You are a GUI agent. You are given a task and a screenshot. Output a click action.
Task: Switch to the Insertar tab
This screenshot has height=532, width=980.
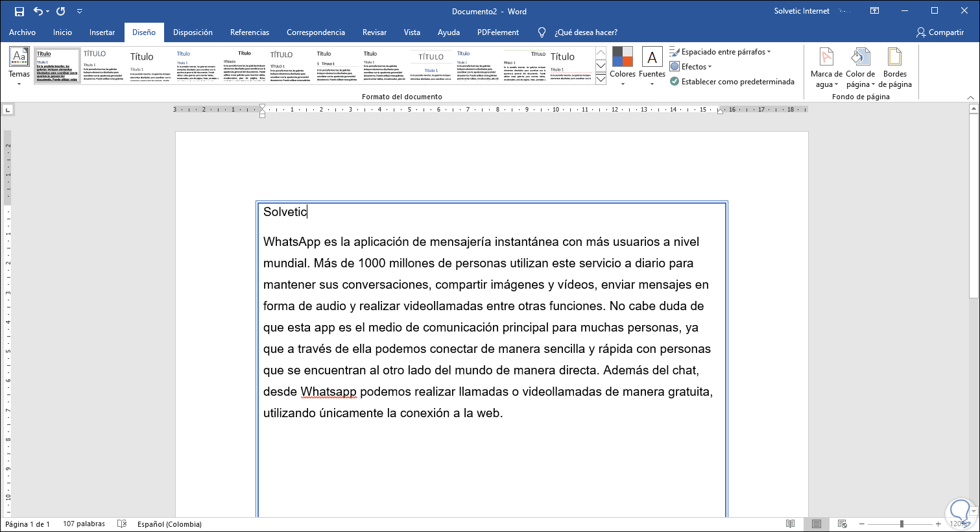point(102,32)
